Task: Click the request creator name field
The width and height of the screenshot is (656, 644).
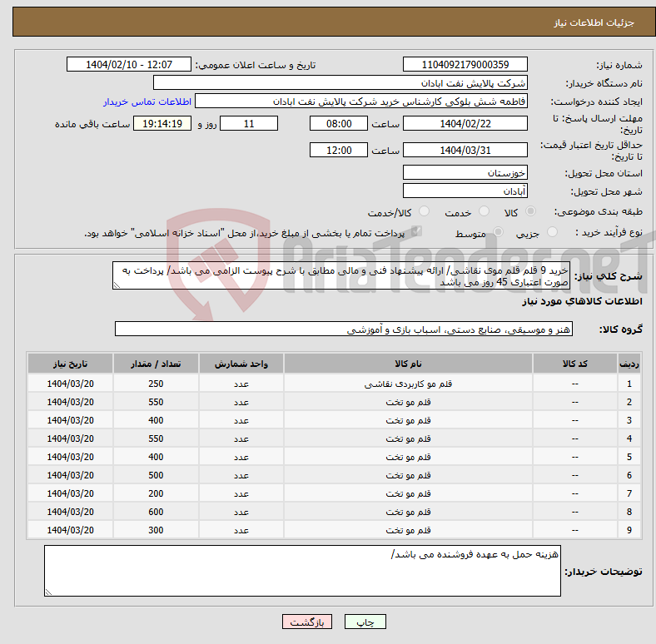Action: tap(361, 102)
